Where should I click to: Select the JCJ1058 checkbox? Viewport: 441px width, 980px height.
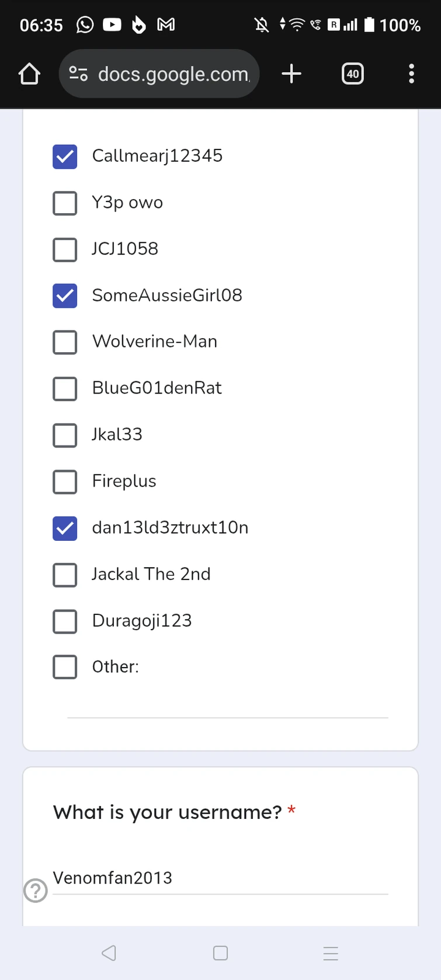pyautogui.click(x=65, y=249)
